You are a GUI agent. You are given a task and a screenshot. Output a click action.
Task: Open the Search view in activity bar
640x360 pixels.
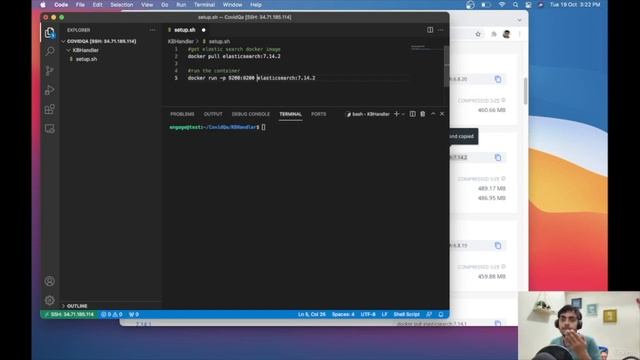coord(50,51)
